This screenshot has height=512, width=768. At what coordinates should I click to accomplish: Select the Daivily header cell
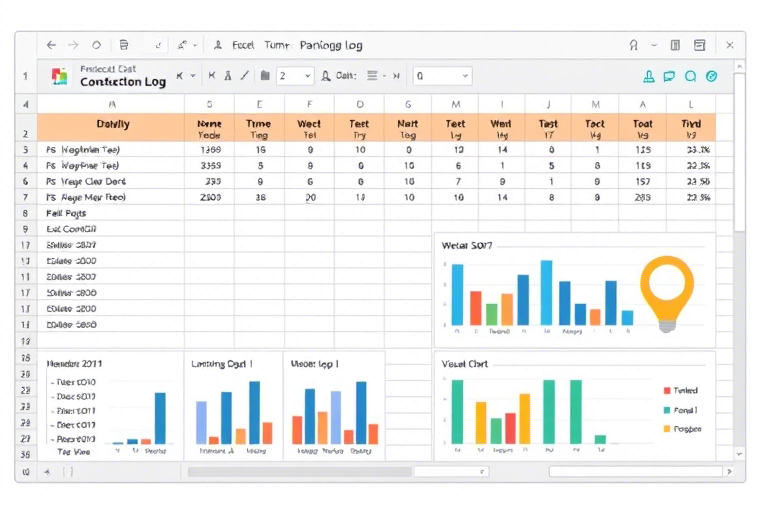coord(111,128)
